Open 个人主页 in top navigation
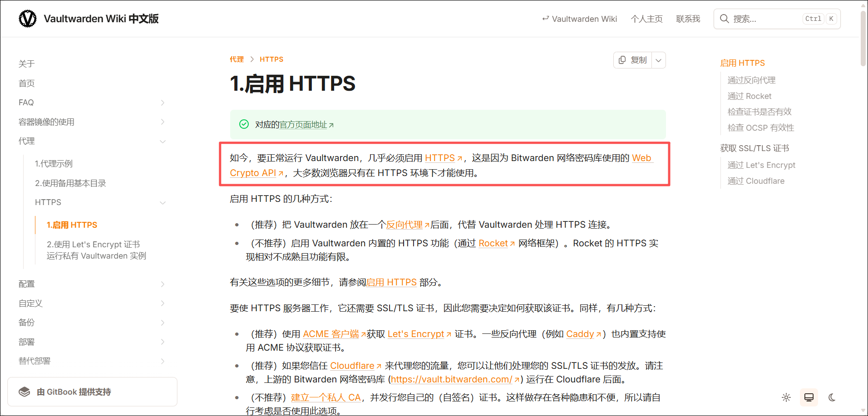Image resolution: width=868 pixels, height=416 pixels. [646, 19]
